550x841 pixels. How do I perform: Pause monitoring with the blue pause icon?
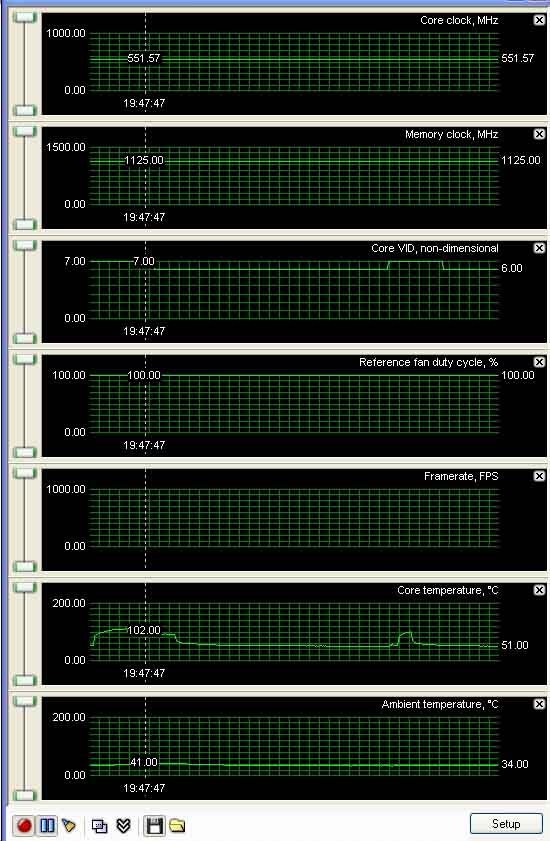pyautogui.click(x=47, y=825)
